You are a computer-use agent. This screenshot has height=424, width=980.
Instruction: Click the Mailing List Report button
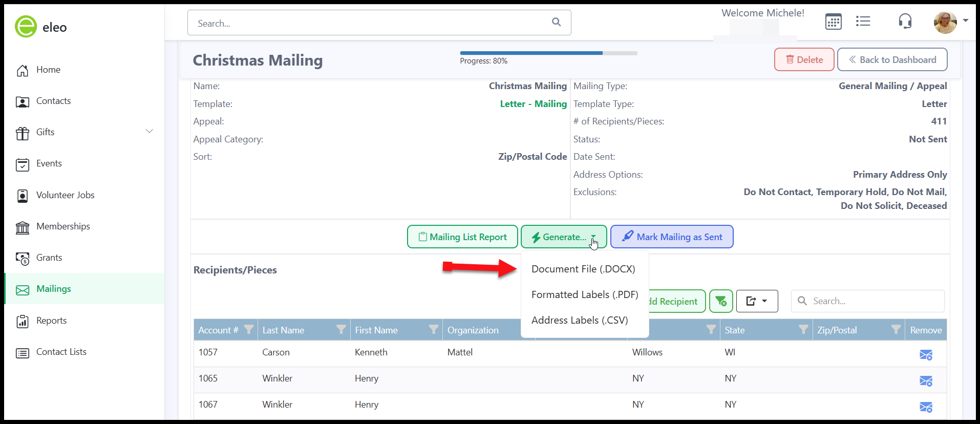tap(462, 237)
